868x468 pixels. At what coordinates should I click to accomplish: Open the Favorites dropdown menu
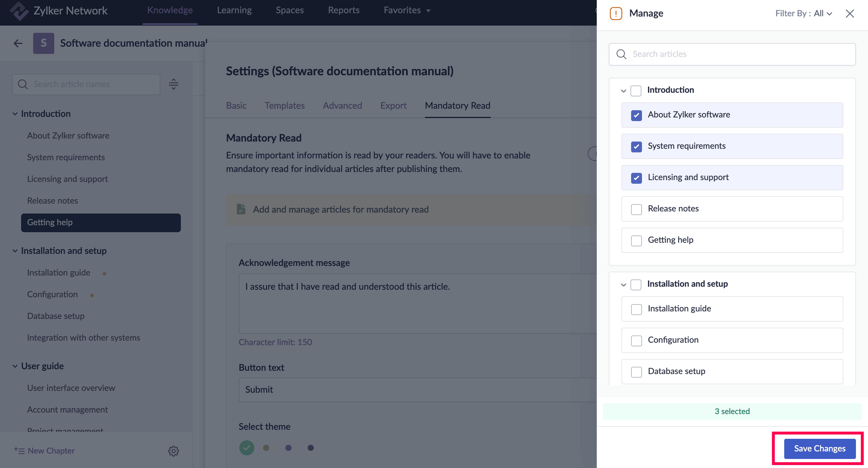click(407, 10)
